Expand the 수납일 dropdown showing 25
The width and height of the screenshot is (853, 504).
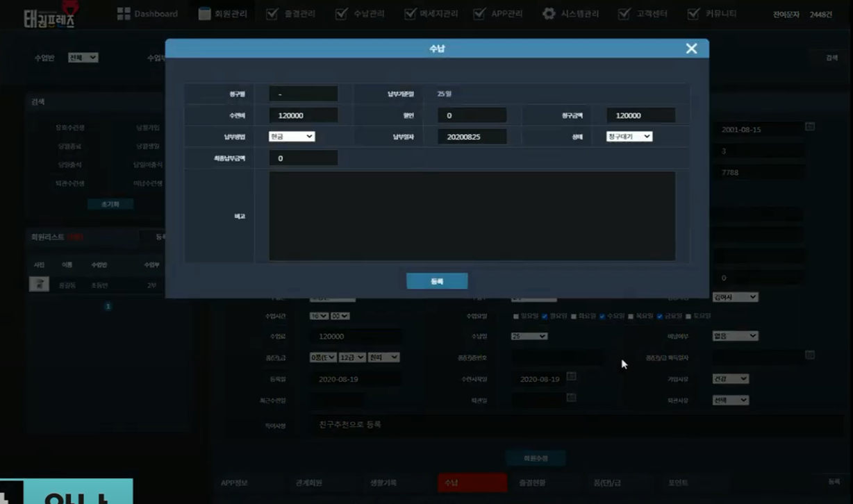(529, 336)
